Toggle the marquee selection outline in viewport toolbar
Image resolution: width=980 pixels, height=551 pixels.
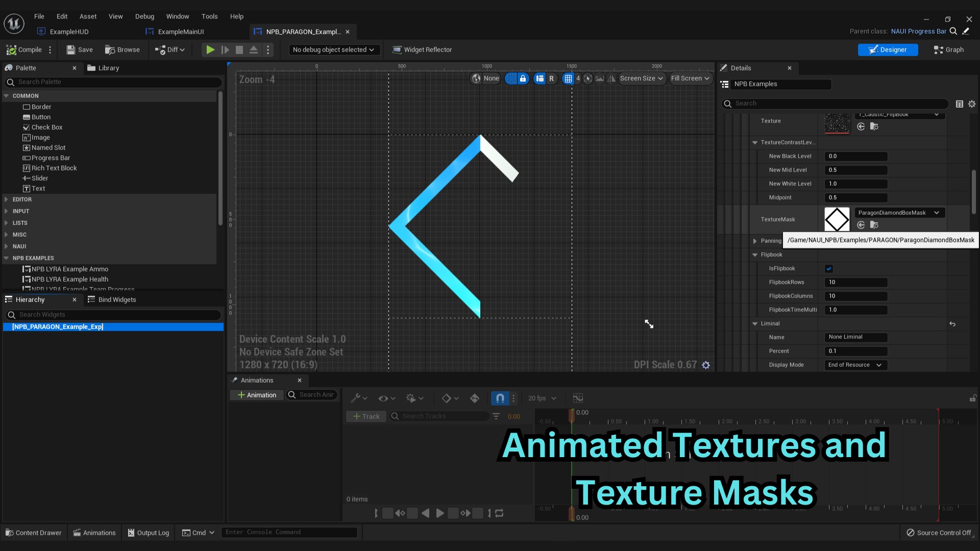pyautogui.click(x=510, y=79)
